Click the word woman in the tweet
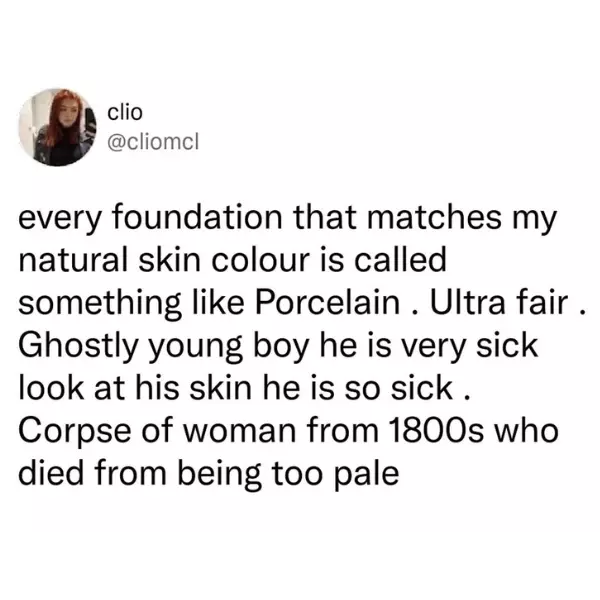Screen dimensions: 600x600 (x=240, y=432)
